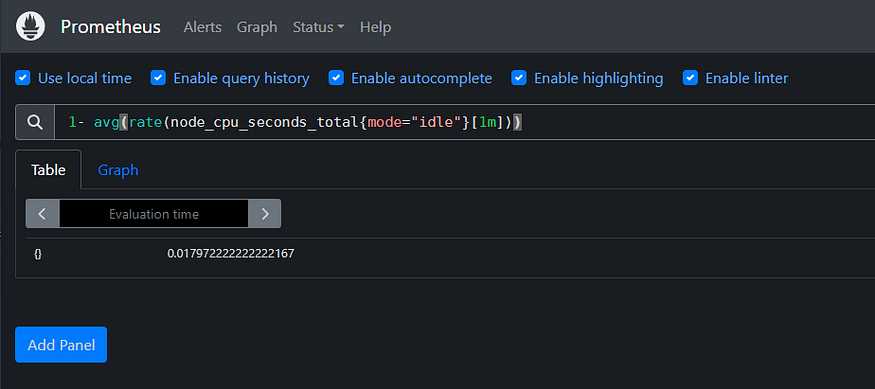Uncheck Enable autocomplete
875x389 pixels.
click(x=336, y=78)
